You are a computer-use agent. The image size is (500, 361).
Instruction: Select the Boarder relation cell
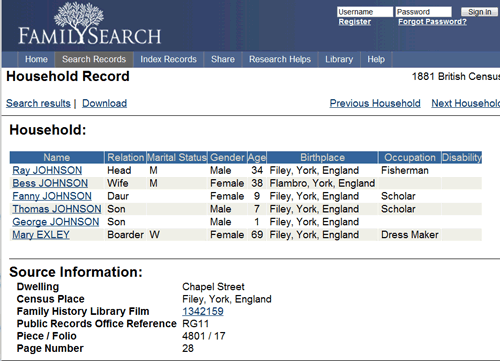125,235
